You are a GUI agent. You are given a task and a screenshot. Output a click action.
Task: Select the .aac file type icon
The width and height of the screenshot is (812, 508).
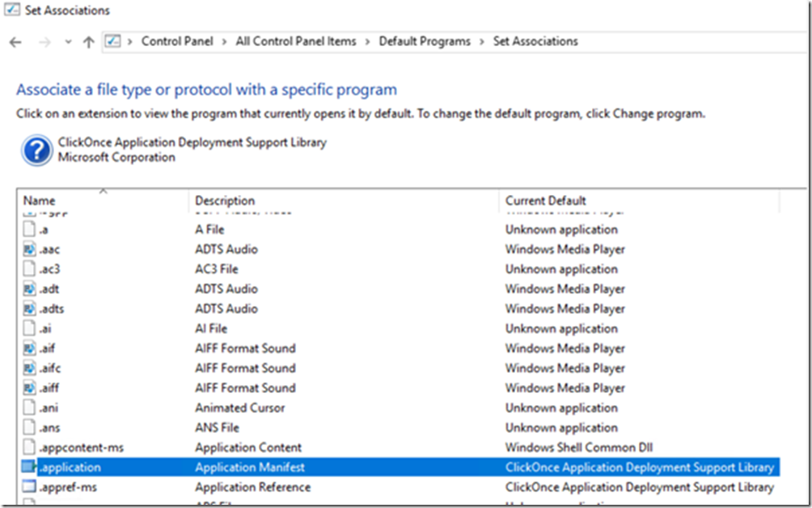(x=29, y=249)
